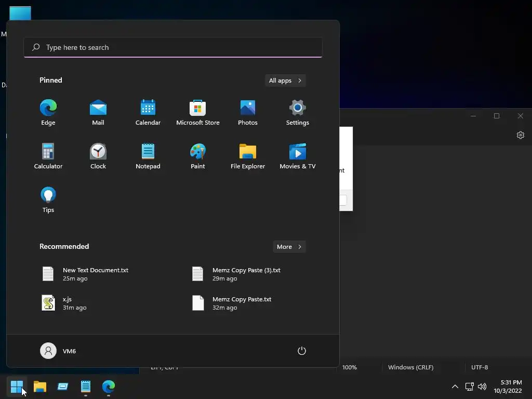Open Settings from the pinned apps
The width and height of the screenshot is (532, 399).
coord(298,113)
